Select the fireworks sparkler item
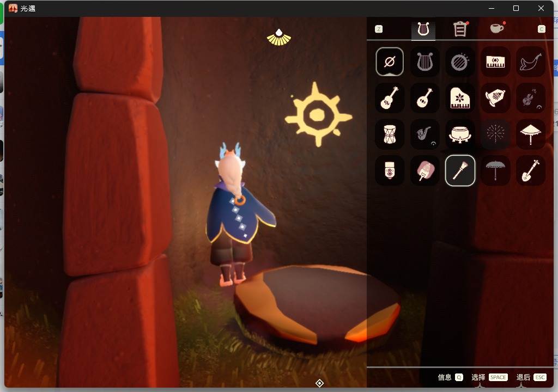 495,134
